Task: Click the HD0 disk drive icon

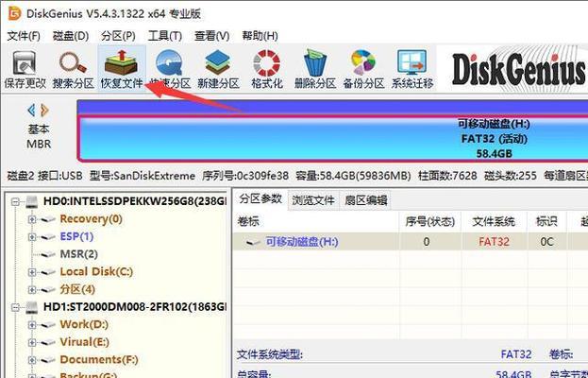Action: tap(32, 201)
